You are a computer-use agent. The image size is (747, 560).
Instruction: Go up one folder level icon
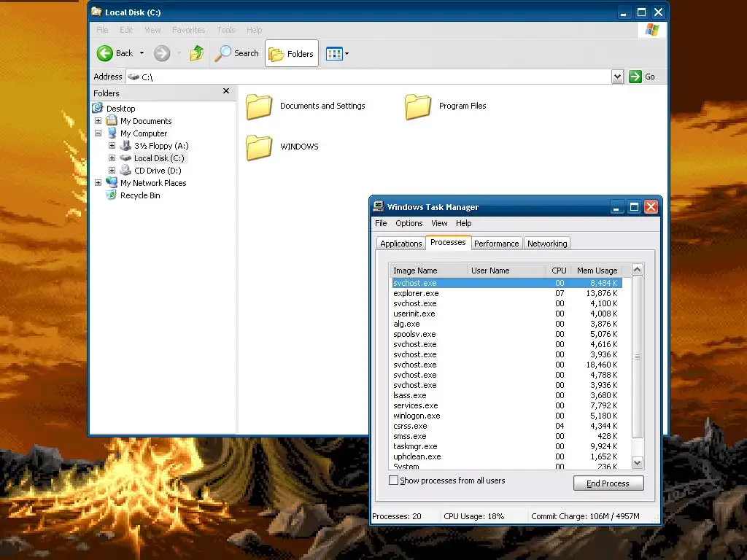click(196, 53)
